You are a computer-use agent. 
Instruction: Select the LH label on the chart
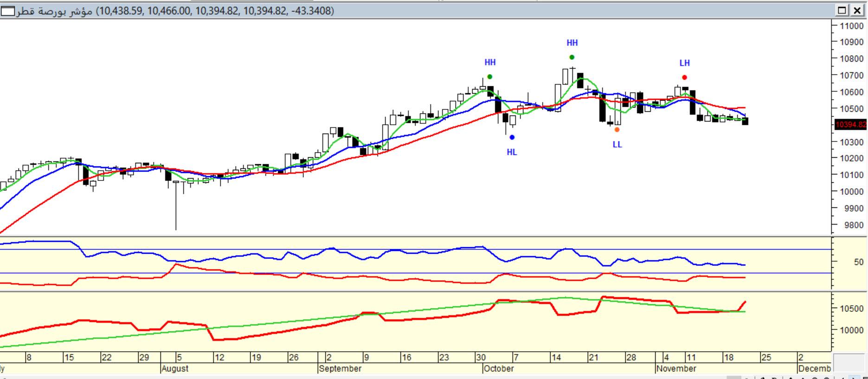[x=685, y=63]
